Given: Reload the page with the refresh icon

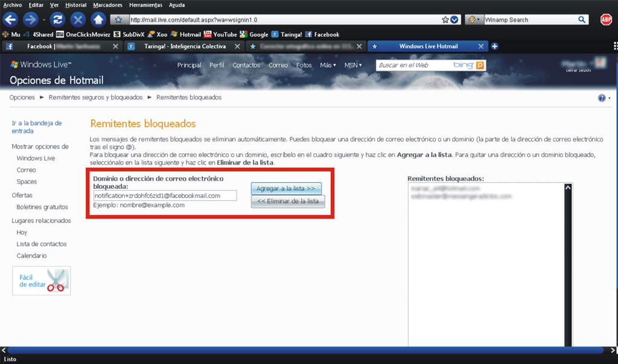Looking at the screenshot, I should 57,19.
